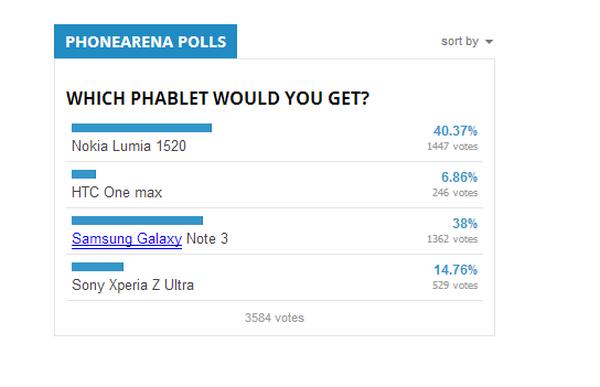This screenshot has height=387, width=600.
Task: Click the 14.76% percentage value
Action: [x=455, y=270]
